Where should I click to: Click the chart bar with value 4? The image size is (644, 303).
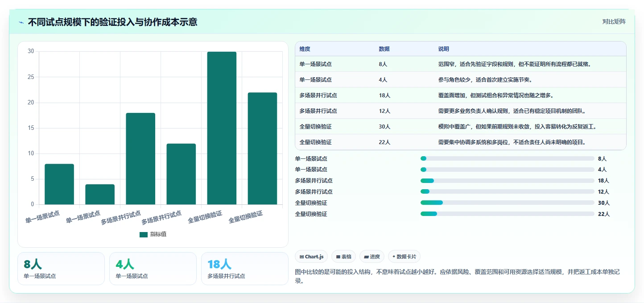pos(100,195)
